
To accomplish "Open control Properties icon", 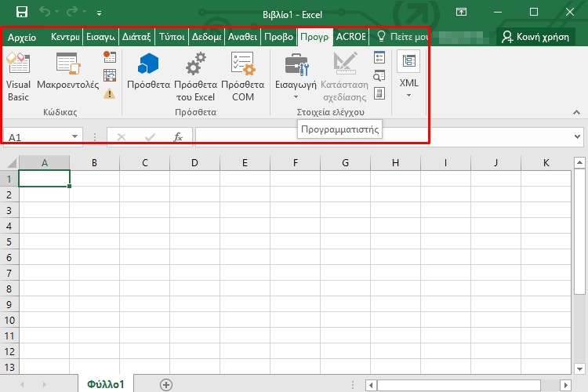I will point(379,58).
